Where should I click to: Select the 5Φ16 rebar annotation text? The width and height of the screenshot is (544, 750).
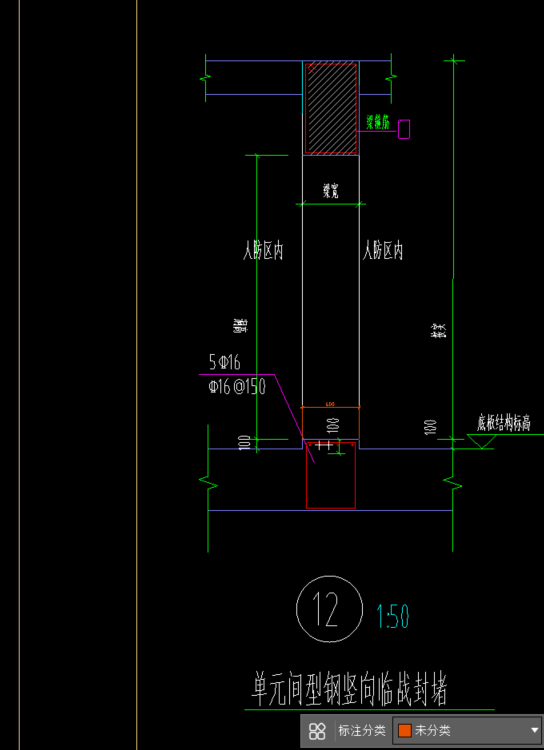[x=224, y=362]
